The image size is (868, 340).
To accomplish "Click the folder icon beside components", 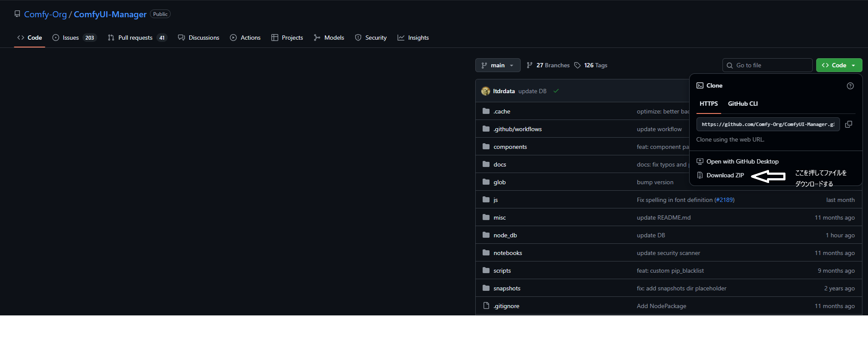I will (486, 146).
